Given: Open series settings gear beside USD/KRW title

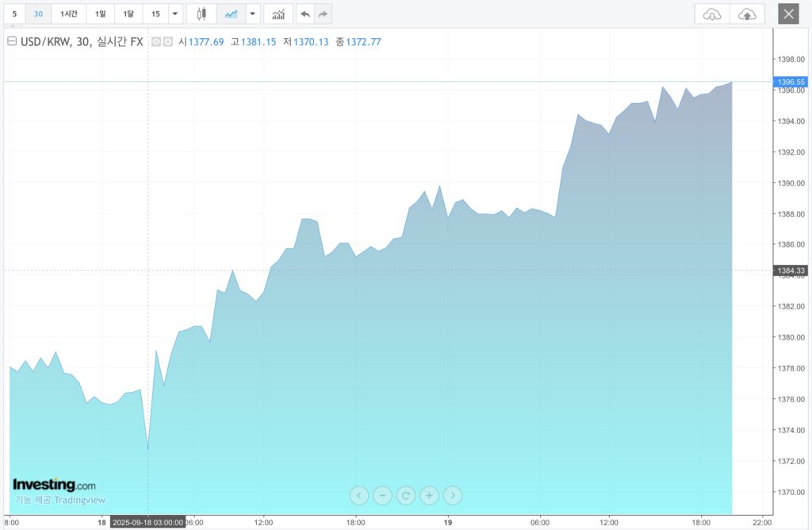Looking at the screenshot, I should tap(167, 41).
